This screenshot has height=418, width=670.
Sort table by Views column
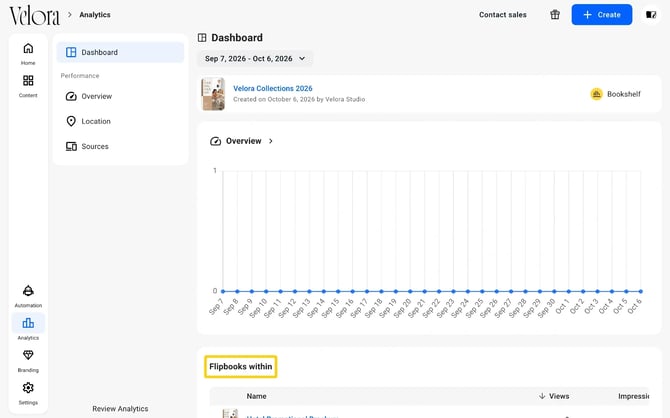click(x=554, y=396)
